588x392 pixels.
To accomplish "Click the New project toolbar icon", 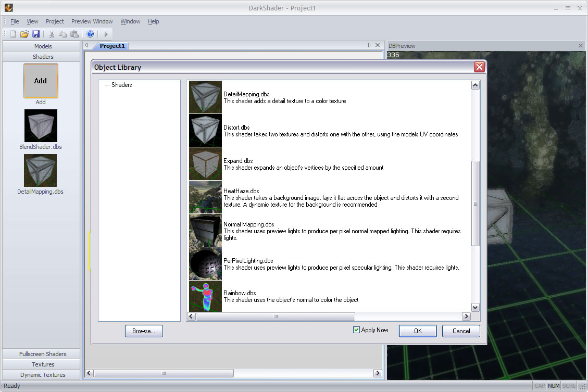I will point(13,34).
